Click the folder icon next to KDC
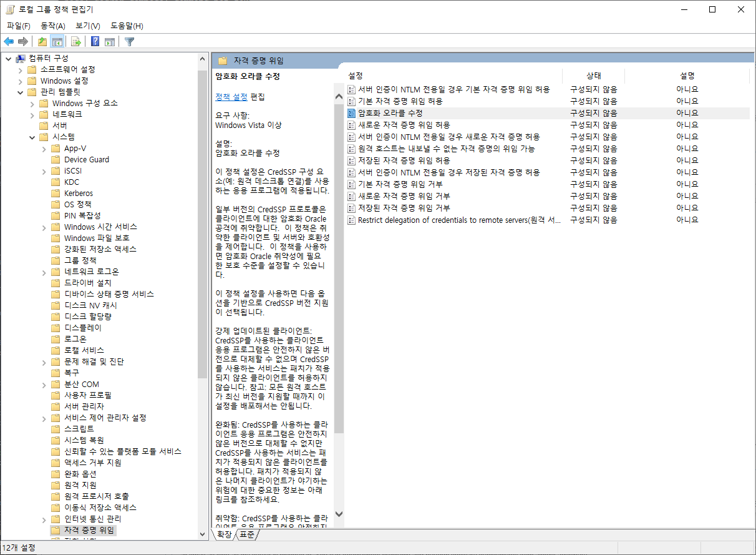This screenshot has height=555, width=756. tap(56, 182)
